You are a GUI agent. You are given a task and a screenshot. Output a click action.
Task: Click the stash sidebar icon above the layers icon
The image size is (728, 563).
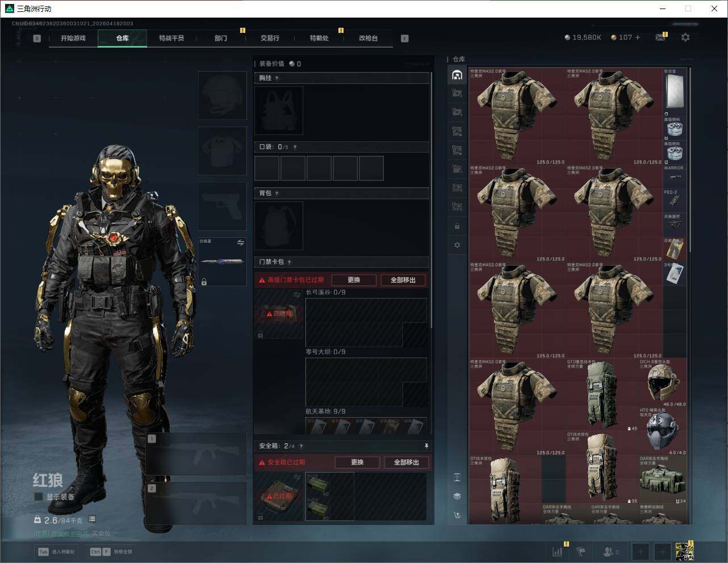[457, 477]
